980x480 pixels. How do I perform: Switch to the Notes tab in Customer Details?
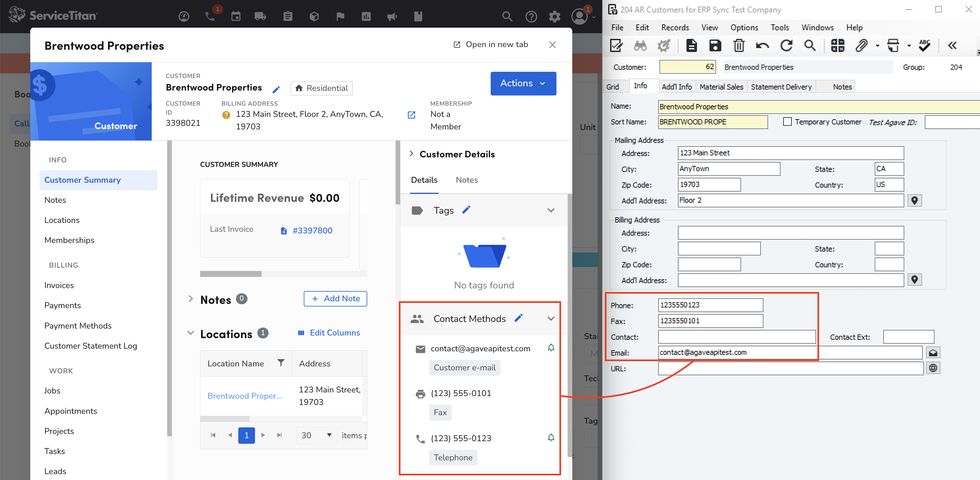click(467, 180)
